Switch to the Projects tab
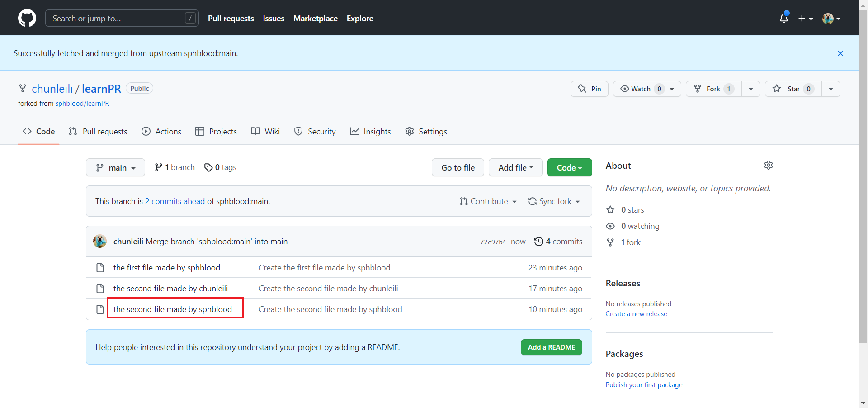 pos(216,132)
